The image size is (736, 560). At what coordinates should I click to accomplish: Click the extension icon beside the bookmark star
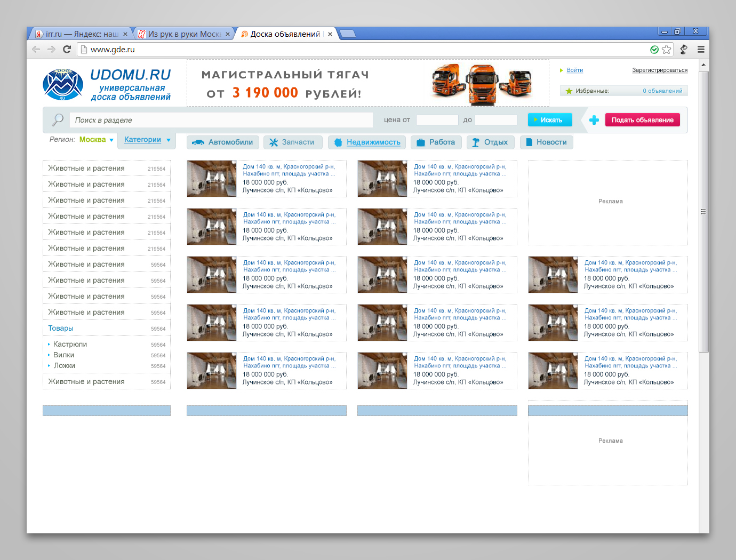(x=684, y=49)
